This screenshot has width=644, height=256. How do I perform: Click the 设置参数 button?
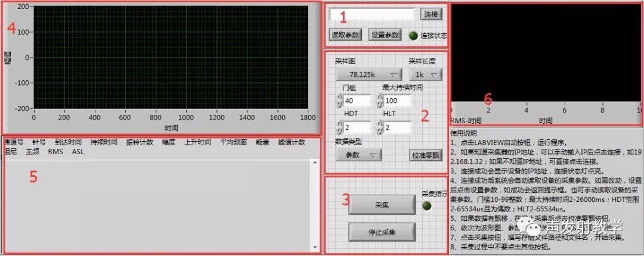385,35
